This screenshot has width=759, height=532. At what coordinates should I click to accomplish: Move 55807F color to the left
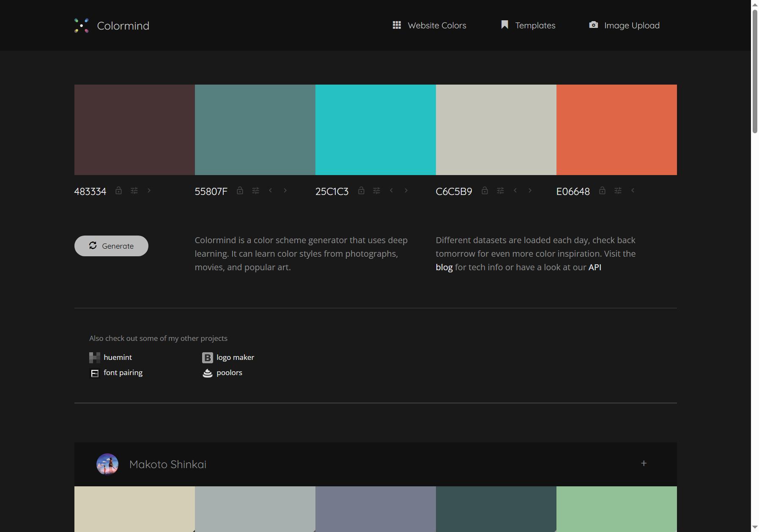[x=271, y=190]
